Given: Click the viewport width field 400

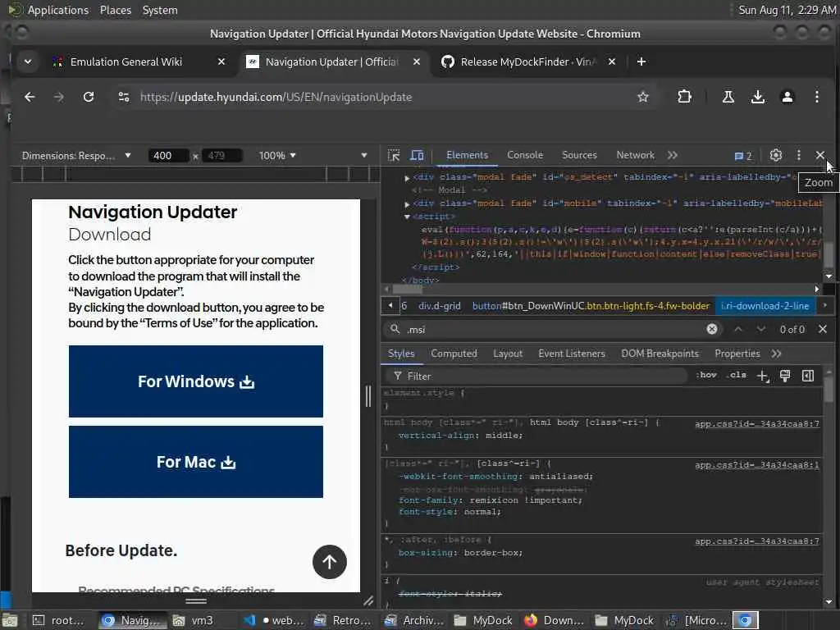Looking at the screenshot, I should click(x=167, y=155).
